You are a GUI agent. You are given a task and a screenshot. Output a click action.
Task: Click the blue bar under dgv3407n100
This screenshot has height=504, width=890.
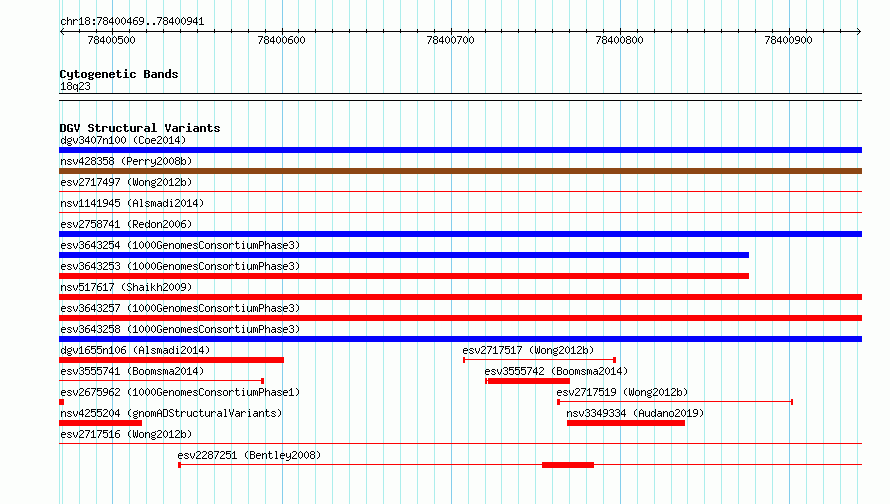coord(460,150)
